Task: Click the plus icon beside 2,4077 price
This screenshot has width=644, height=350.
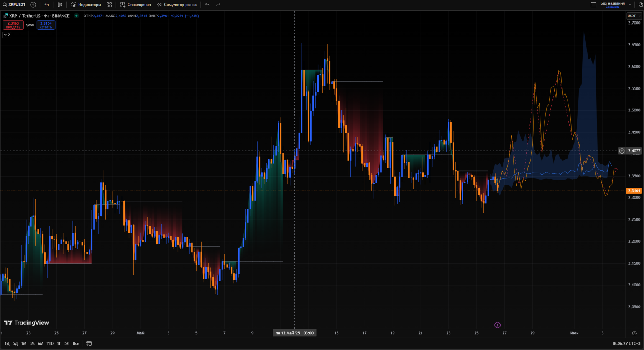Action: pos(622,151)
